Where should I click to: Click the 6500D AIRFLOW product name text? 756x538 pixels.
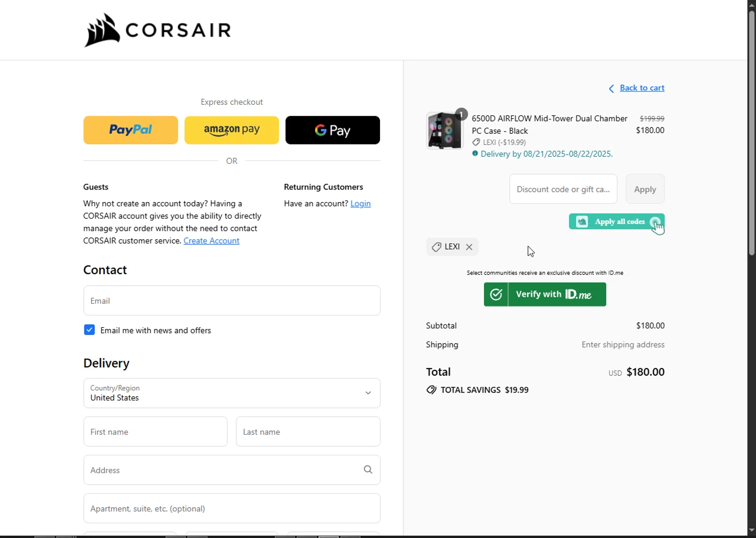click(549, 124)
